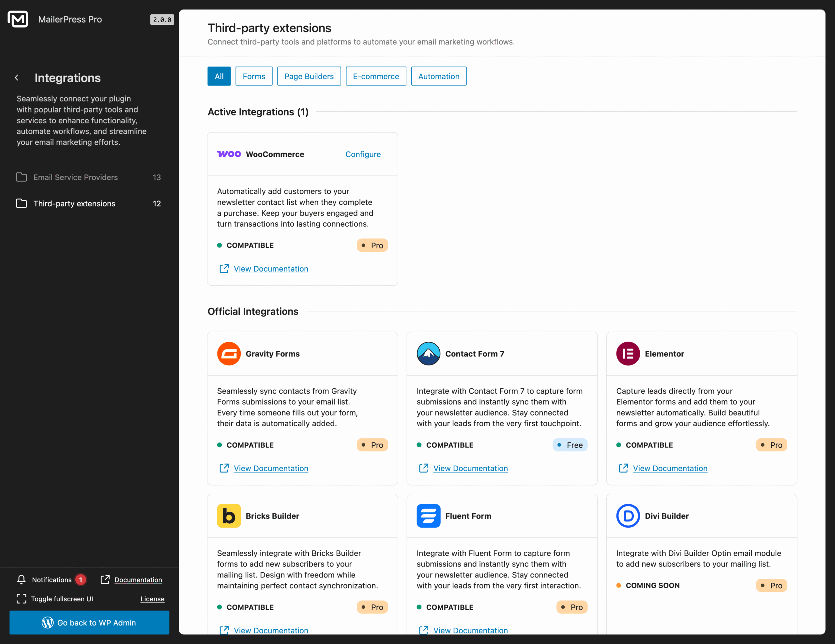Click the Gravity Forms logo
The height and width of the screenshot is (644, 835).
click(x=229, y=353)
